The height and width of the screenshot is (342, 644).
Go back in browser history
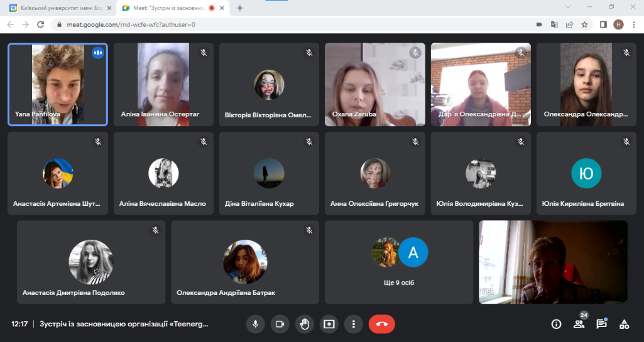tap(10, 24)
